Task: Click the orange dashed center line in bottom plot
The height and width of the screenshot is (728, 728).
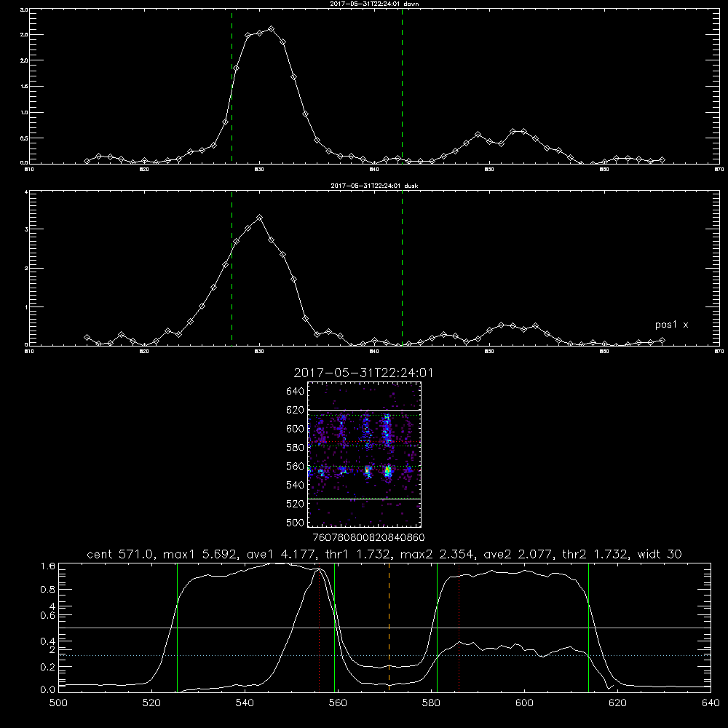Action: point(389,627)
